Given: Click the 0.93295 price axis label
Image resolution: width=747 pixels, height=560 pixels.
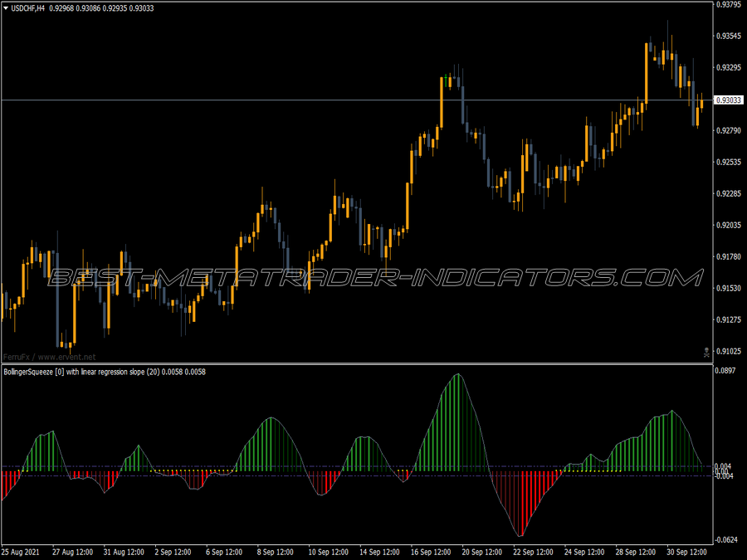Looking at the screenshot, I should tap(729, 68).
